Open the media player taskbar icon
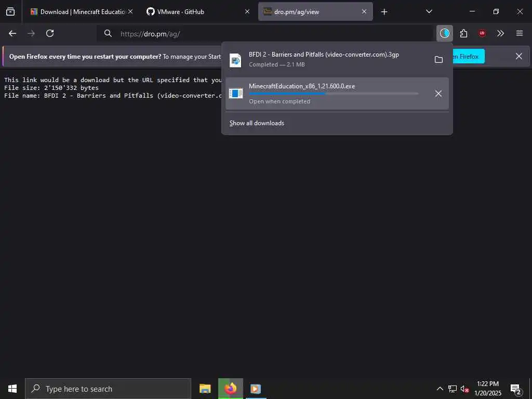The width and height of the screenshot is (532, 399). (256, 389)
